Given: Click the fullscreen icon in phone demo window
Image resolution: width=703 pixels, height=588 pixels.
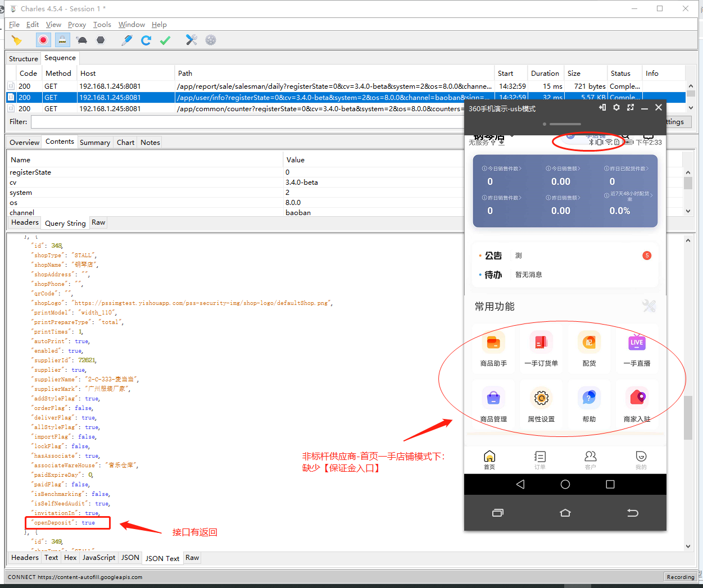Looking at the screenshot, I should (x=631, y=107).
